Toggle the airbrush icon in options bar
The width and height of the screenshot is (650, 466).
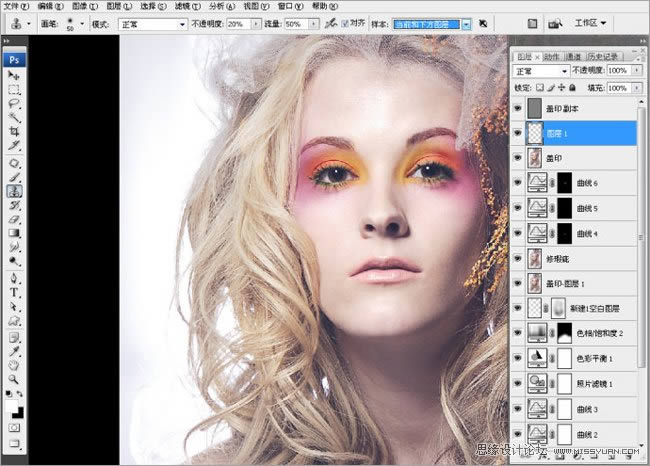pos(331,22)
